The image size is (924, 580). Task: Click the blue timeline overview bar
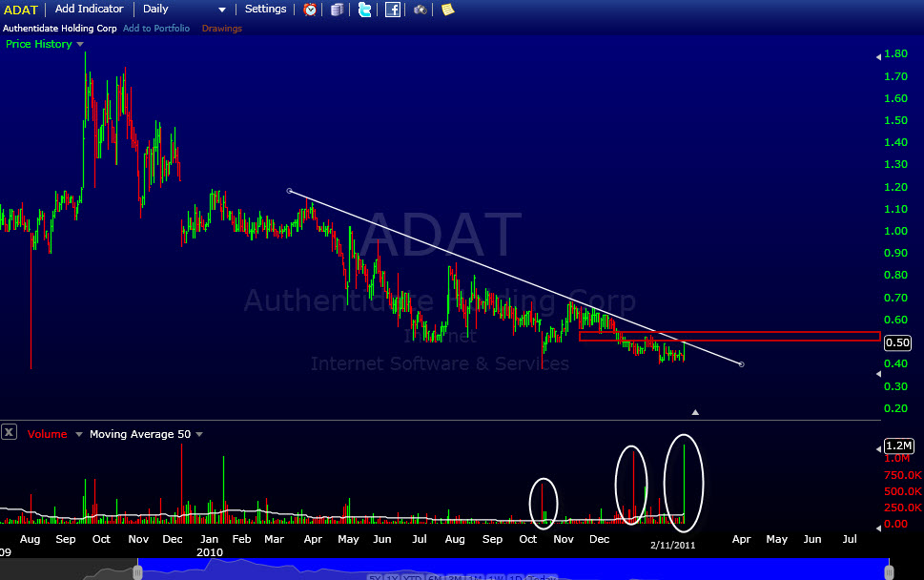point(513,570)
